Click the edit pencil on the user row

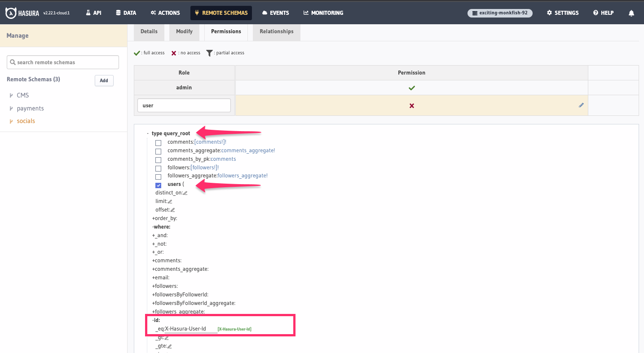[581, 105]
